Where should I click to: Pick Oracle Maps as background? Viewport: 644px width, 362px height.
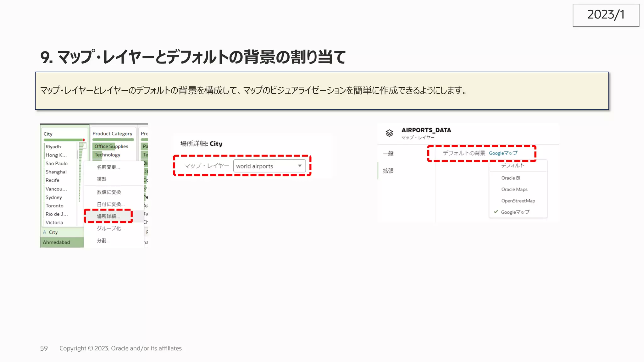514,189
